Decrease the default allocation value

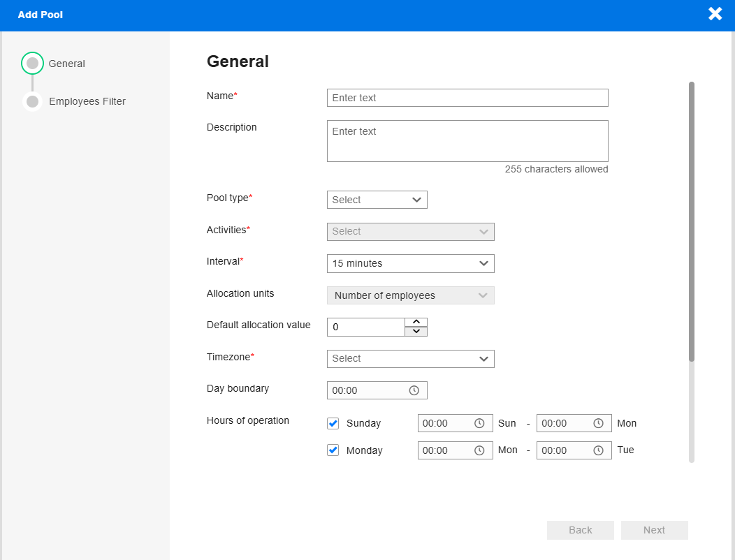(x=416, y=331)
